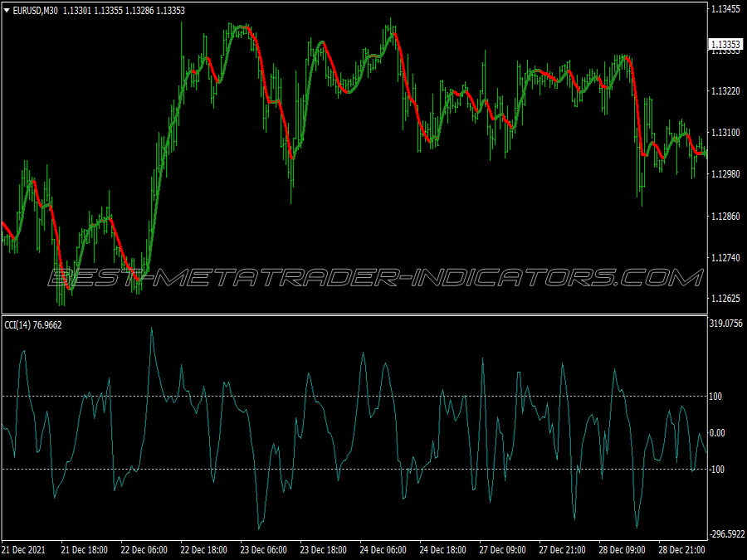Click the 1.13455 price scale value

[725, 8]
